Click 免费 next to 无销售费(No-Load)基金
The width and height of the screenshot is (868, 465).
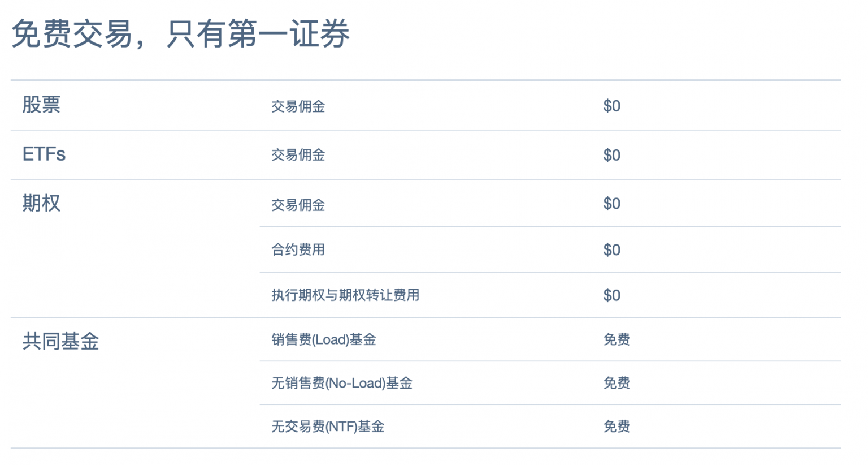click(x=617, y=383)
